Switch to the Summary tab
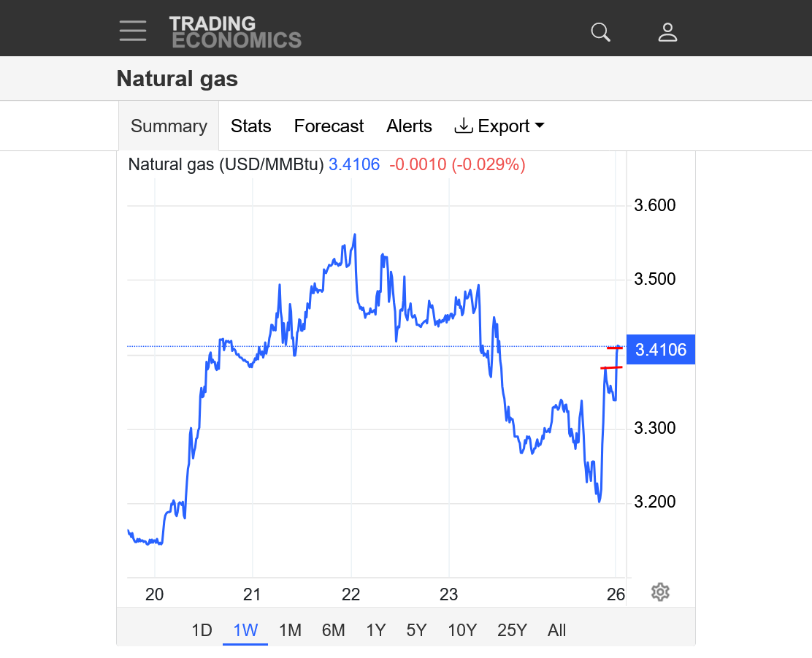This screenshot has width=812, height=658. click(x=169, y=126)
